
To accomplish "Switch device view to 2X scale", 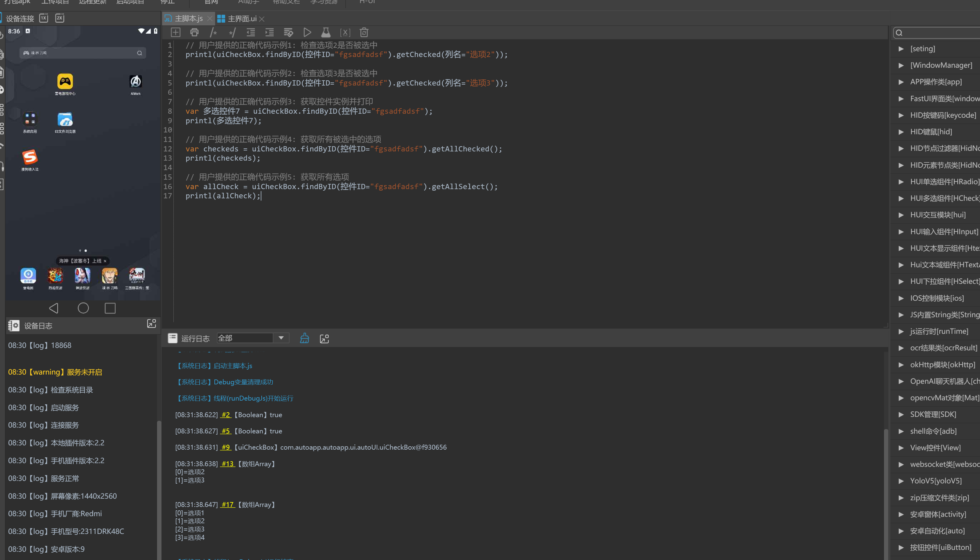I will (60, 18).
